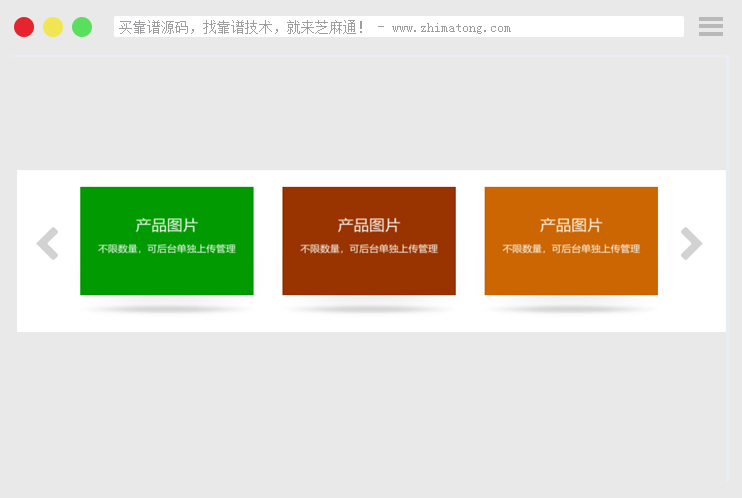Click 产品图片 title on green card
Viewport: 742px width, 498px height.
coord(166,226)
